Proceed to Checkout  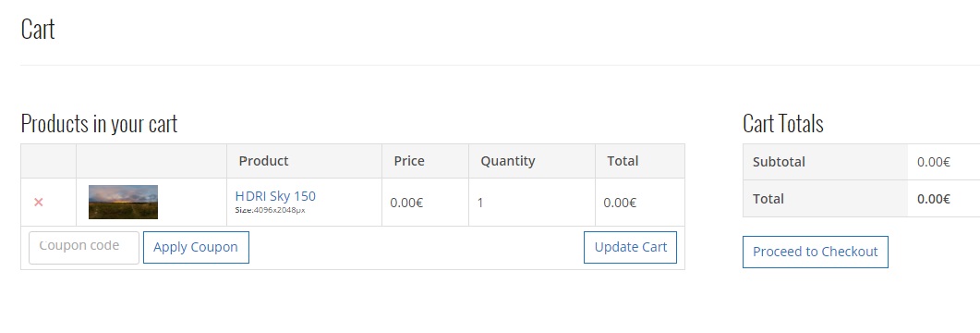click(x=815, y=252)
